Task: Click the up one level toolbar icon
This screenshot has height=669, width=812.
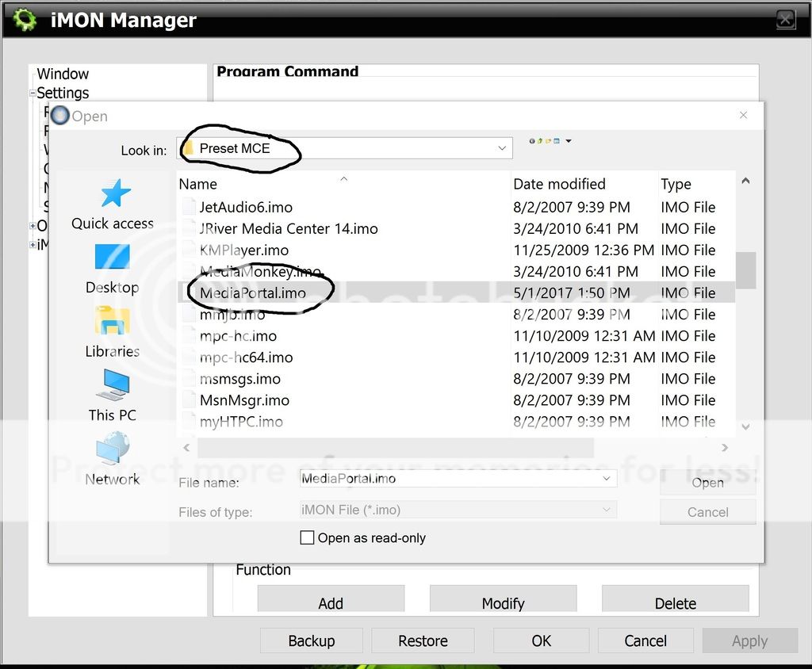Action: click(540, 141)
